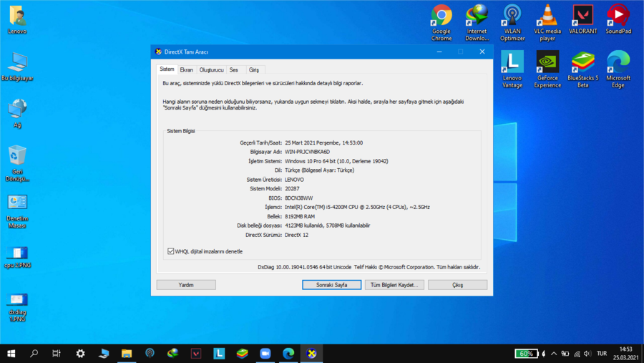Open the volume control in system tray
This screenshot has height=363, width=644.
pos(587,354)
